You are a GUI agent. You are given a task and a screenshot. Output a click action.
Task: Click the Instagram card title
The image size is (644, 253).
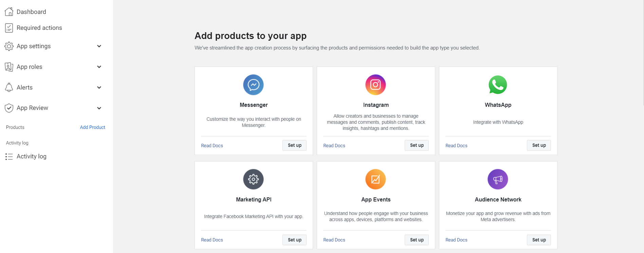click(x=376, y=105)
